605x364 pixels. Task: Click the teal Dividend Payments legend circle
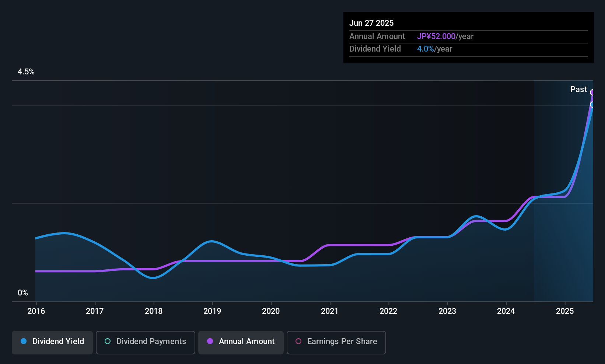pos(108,342)
